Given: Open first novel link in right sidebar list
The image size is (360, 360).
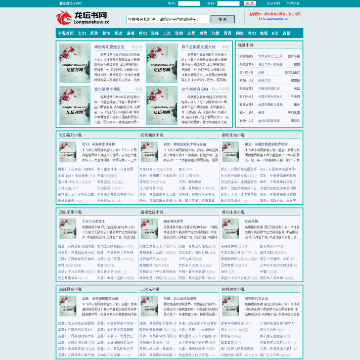Looking at the screenshot, I should (x=270, y=56).
